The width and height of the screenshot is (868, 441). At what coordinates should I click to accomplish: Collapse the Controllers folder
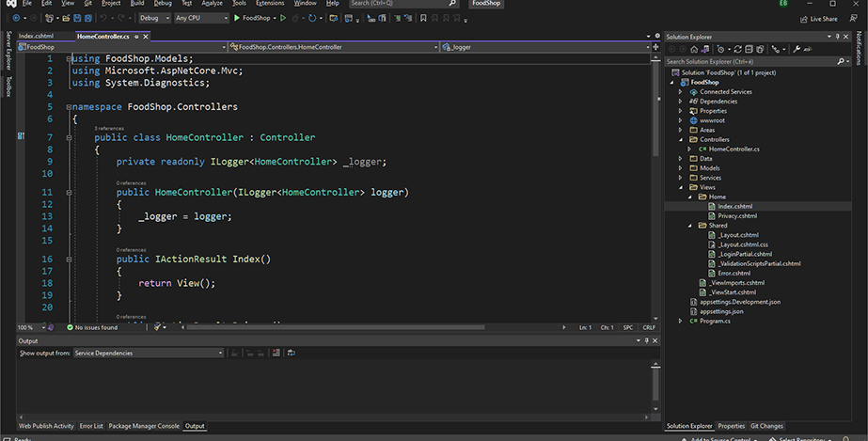pyautogui.click(x=680, y=139)
